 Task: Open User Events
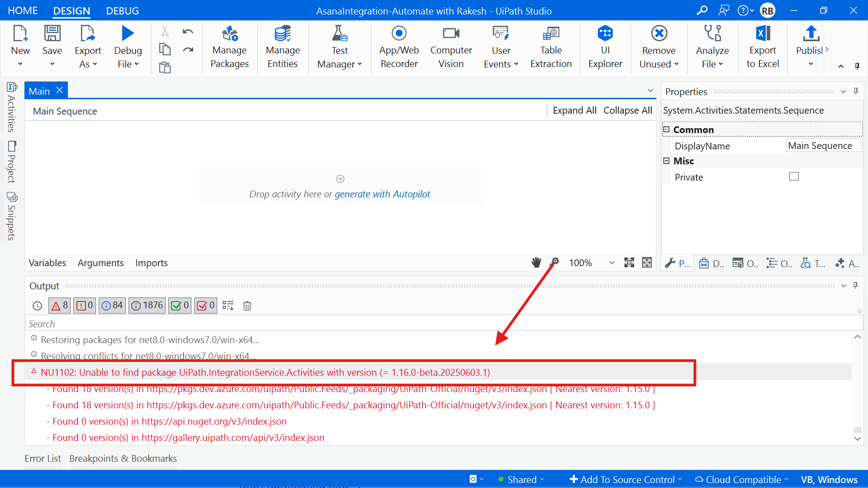(x=501, y=47)
